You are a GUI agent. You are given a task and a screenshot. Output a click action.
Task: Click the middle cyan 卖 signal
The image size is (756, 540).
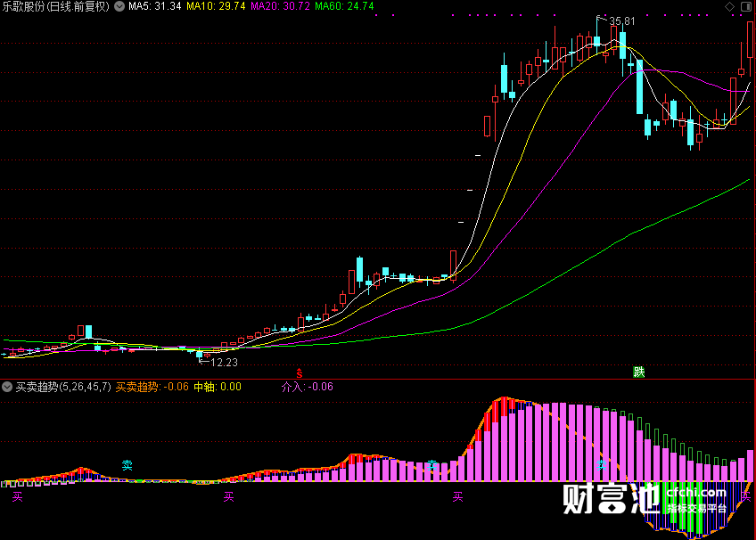pyautogui.click(x=431, y=465)
